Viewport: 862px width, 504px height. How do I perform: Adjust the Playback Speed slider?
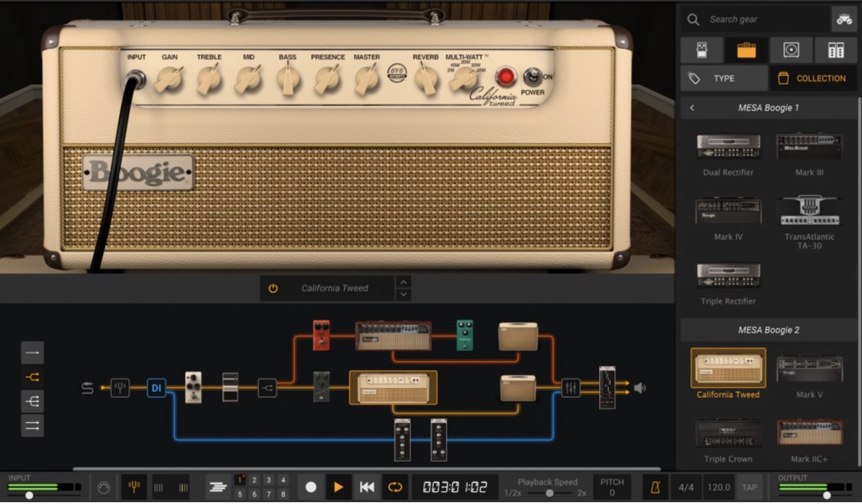(549, 493)
